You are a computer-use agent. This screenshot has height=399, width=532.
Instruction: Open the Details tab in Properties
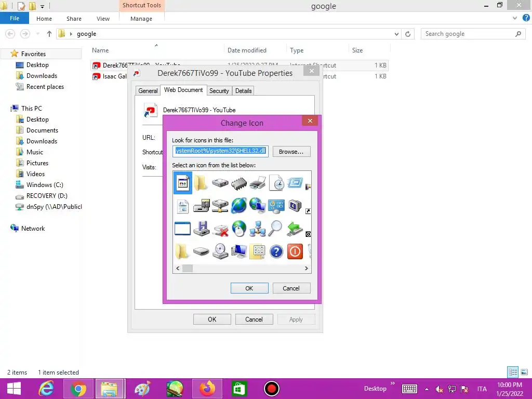click(243, 91)
